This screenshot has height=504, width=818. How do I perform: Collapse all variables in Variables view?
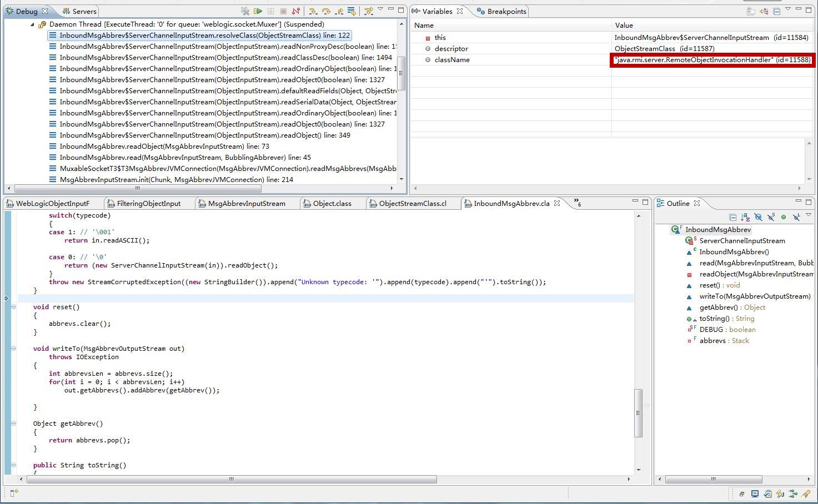tap(776, 11)
